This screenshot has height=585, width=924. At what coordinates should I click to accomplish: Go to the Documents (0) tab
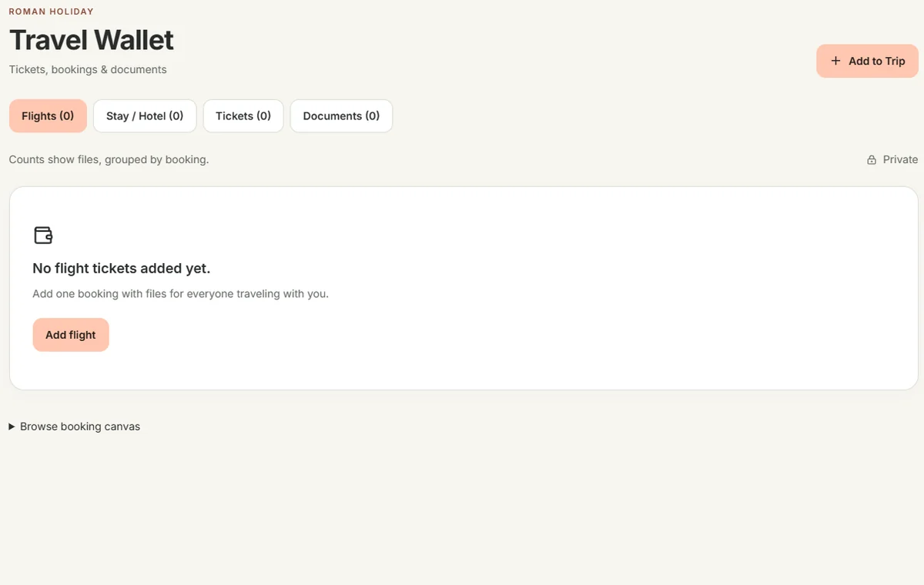pyautogui.click(x=341, y=116)
